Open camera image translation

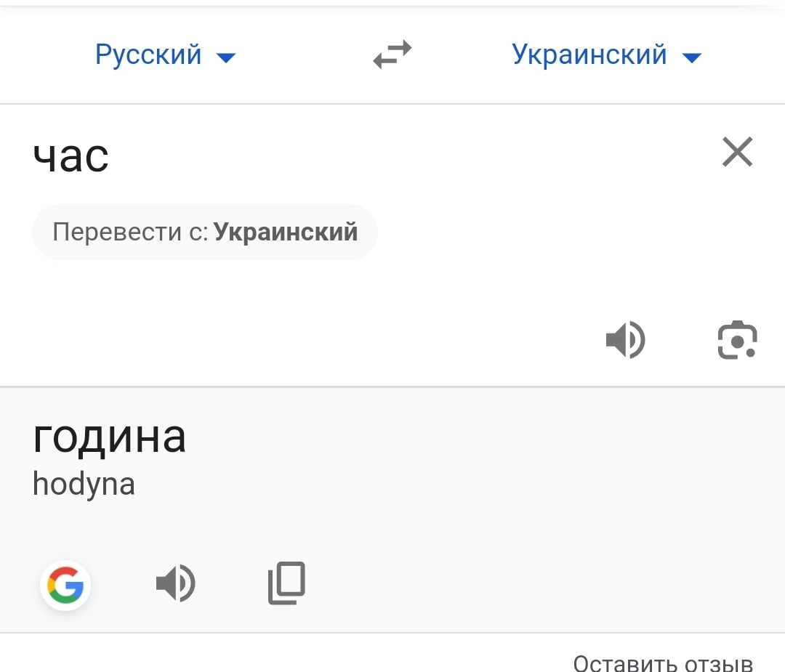(x=737, y=340)
